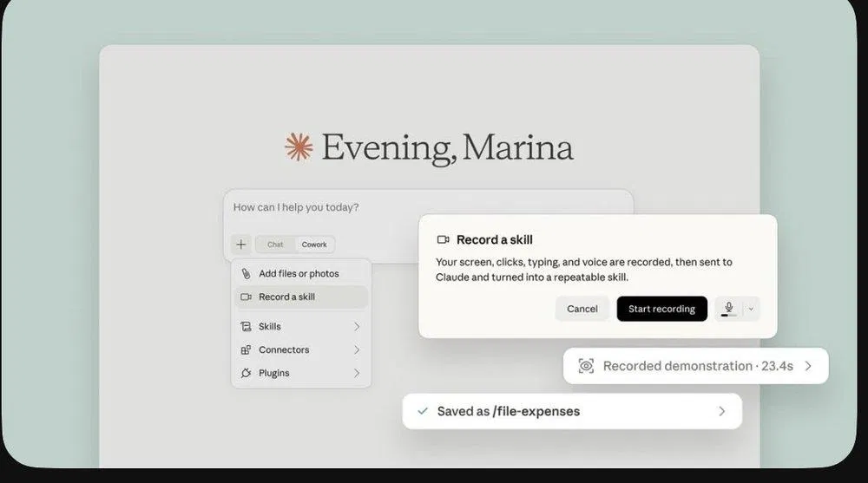Click the paperclip icon beside Add files
868x483 pixels.
(246, 273)
